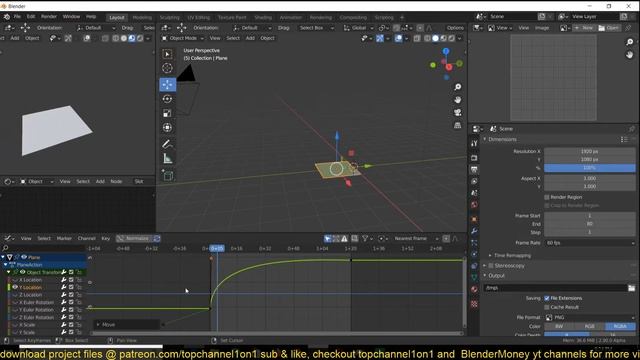Open Frame Rate 60 fps dropdown

(590, 243)
